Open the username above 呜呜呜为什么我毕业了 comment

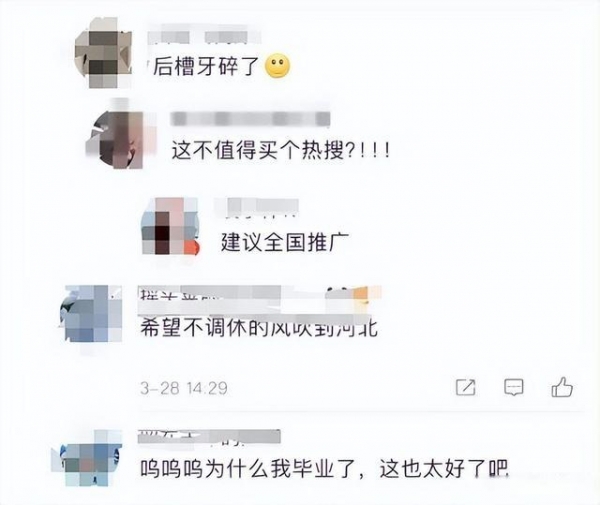[209, 437]
